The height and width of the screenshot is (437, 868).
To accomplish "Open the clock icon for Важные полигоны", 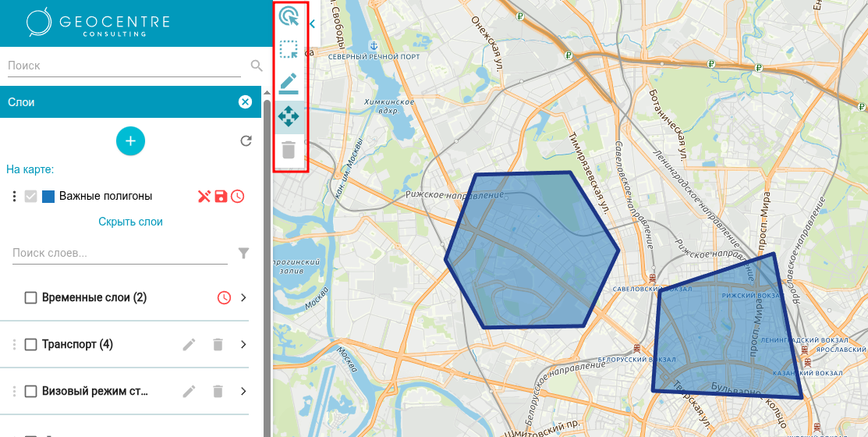I will pos(238,196).
